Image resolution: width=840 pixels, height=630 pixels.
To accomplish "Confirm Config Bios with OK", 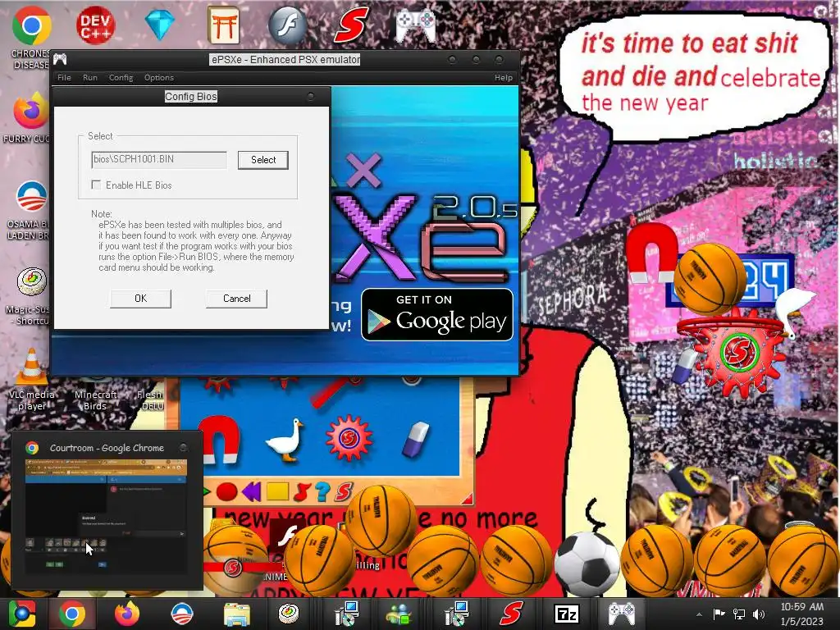I will click(x=140, y=299).
